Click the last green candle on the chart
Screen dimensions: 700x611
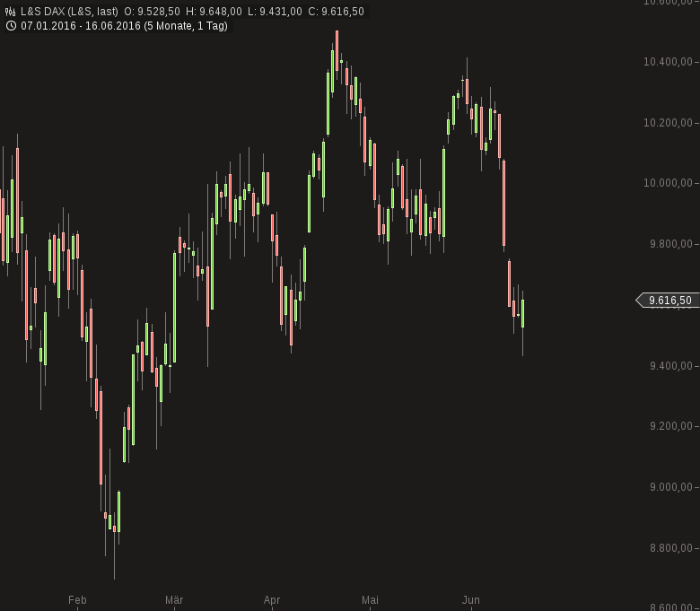tap(522, 314)
